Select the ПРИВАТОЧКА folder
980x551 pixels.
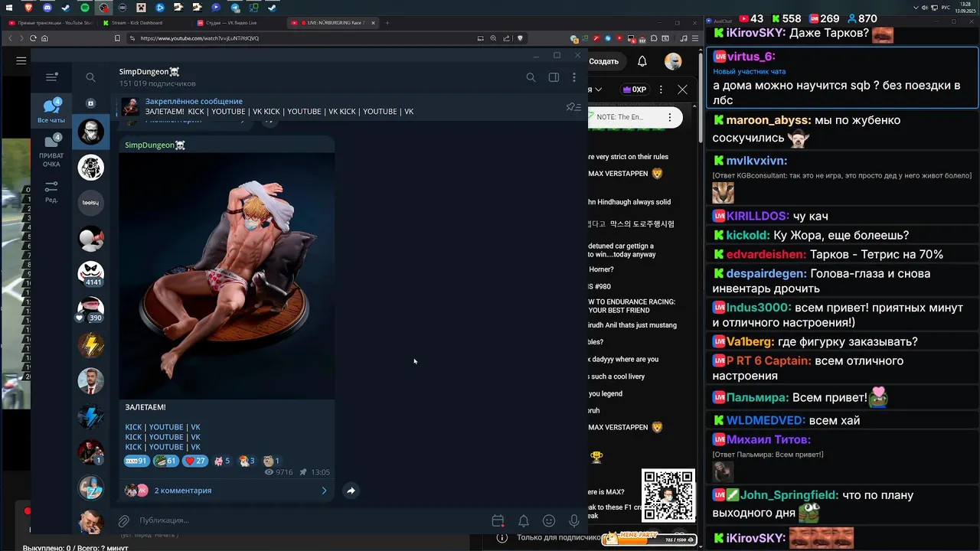click(51, 150)
